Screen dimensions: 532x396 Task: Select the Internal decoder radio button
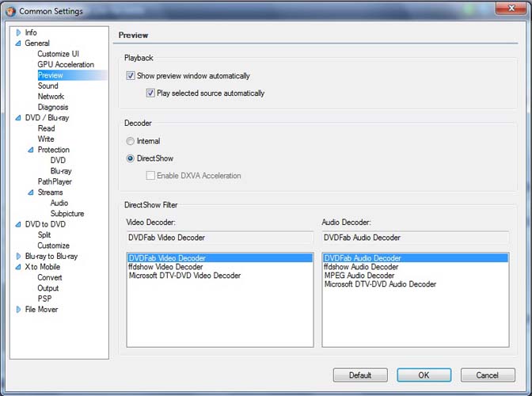coord(131,141)
